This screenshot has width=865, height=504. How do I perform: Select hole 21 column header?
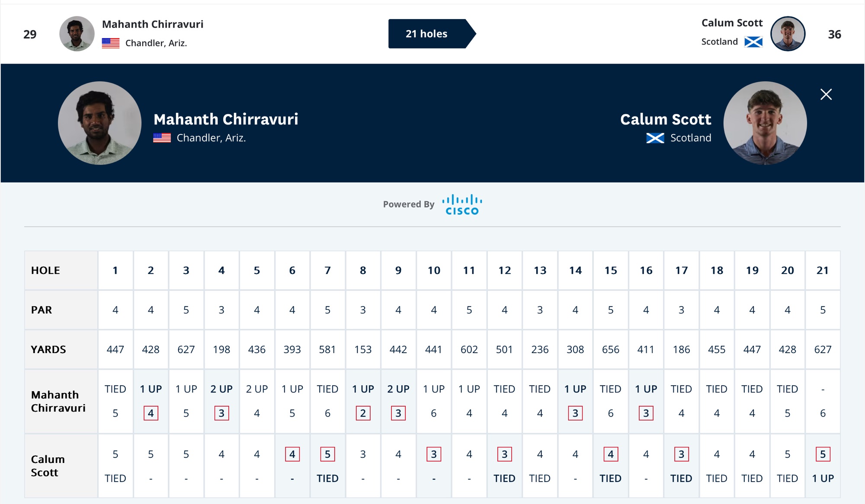822,271
